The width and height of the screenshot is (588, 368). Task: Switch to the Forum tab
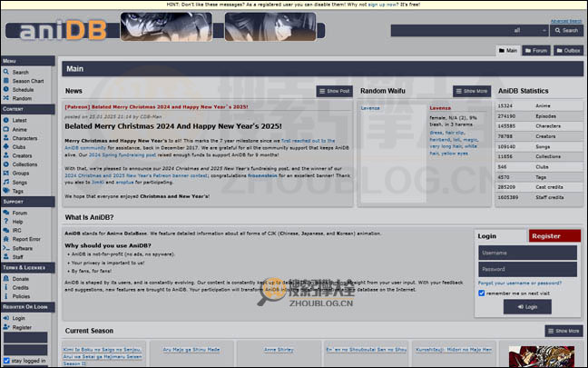click(x=536, y=50)
